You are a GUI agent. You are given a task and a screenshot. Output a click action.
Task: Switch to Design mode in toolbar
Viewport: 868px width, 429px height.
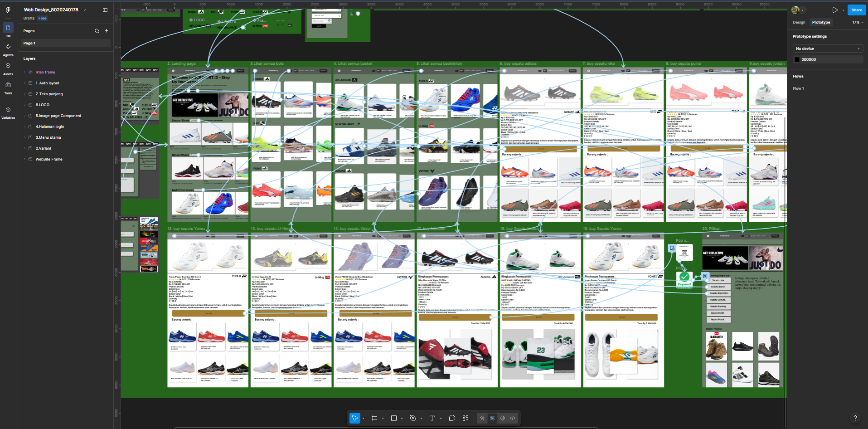click(492, 418)
